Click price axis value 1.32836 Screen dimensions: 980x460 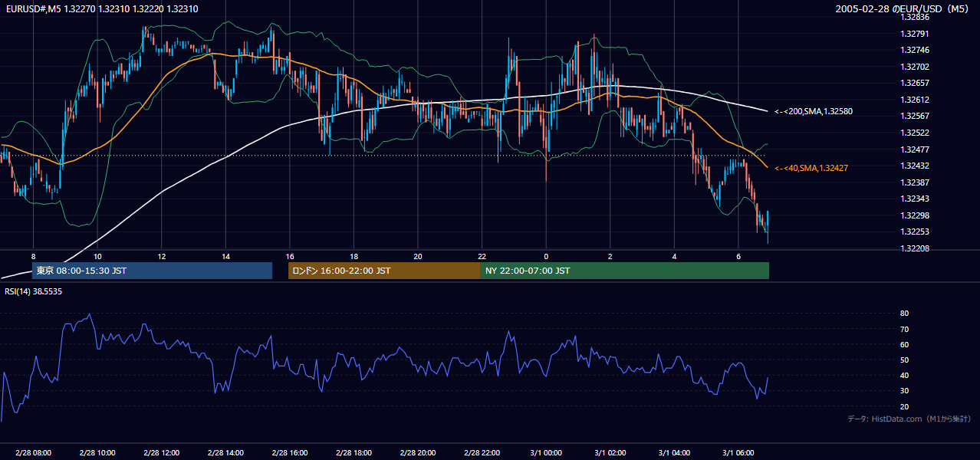915,18
